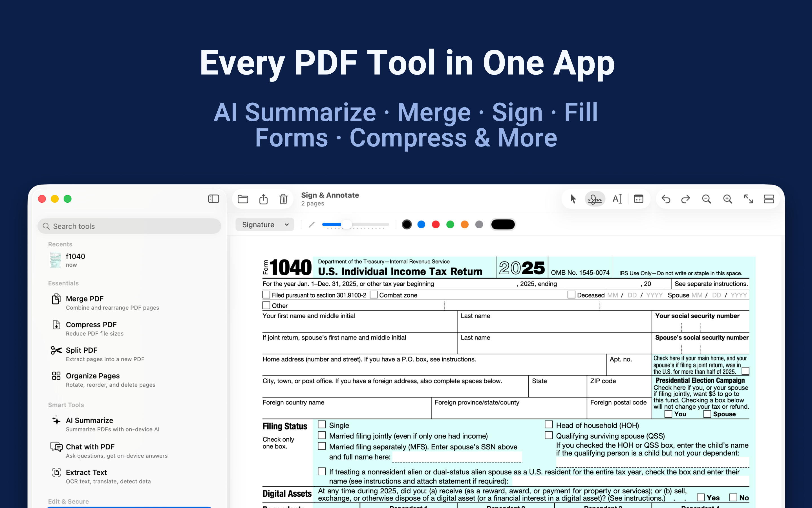812x508 pixels.
Task: Open the Signature type dropdown
Action: coord(265,224)
